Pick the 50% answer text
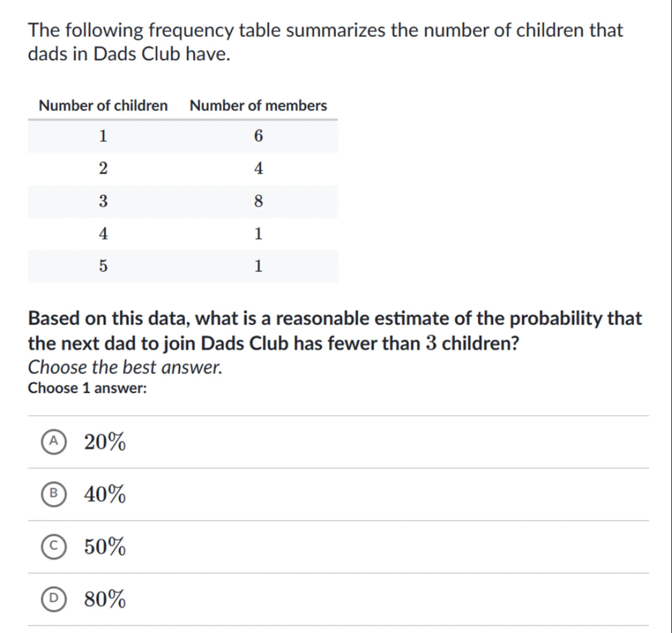The height and width of the screenshot is (633, 672). [x=105, y=546]
